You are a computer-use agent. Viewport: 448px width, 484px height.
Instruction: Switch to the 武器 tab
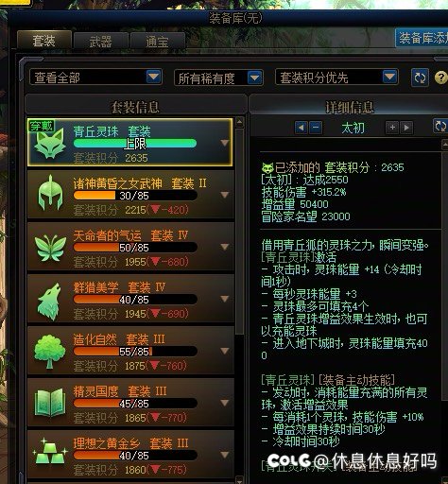[100, 42]
